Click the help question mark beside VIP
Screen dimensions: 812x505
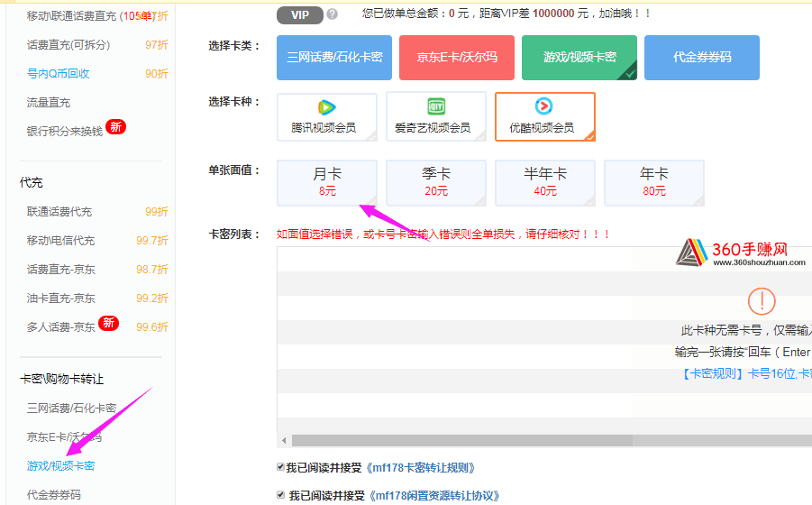point(333,14)
